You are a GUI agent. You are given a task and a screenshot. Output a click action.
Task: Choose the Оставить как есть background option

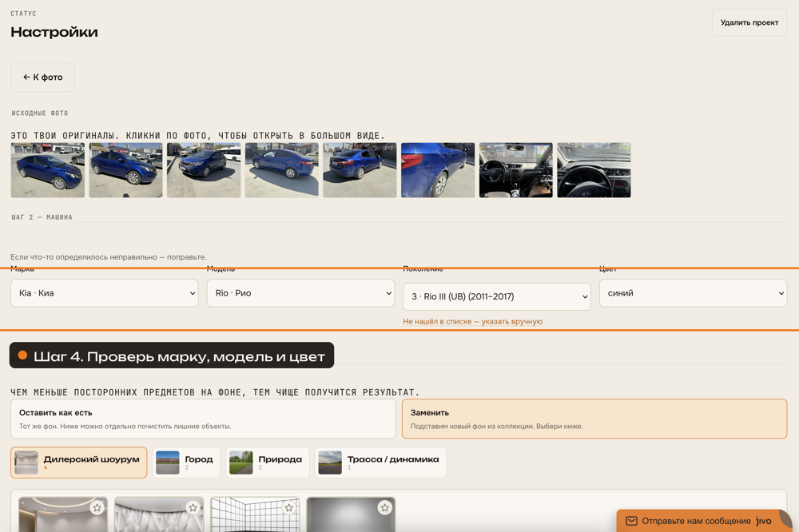coord(203,419)
